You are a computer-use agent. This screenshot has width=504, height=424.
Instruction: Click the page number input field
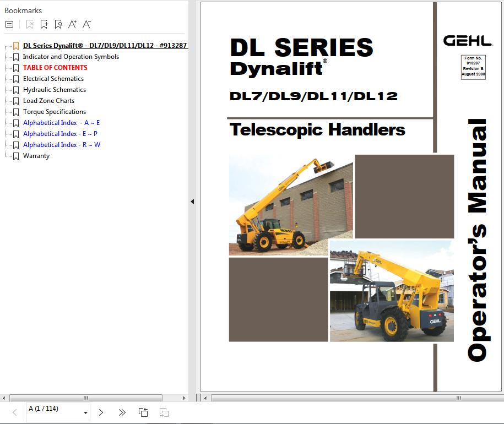click(x=52, y=409)
